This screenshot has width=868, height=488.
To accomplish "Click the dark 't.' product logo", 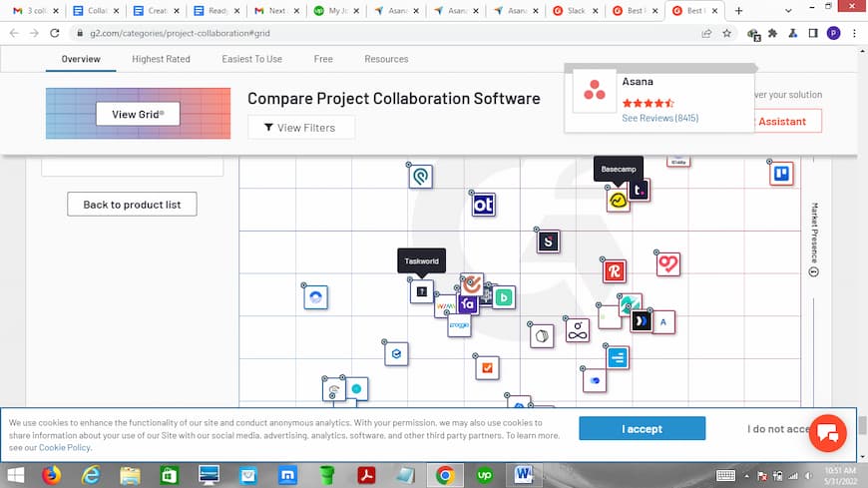I will (640, 190).
